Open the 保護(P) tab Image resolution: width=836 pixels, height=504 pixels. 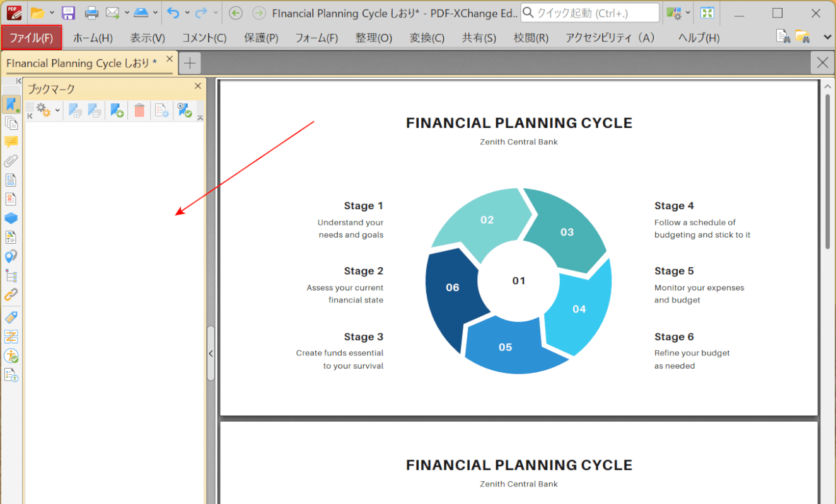coord(261,38)
